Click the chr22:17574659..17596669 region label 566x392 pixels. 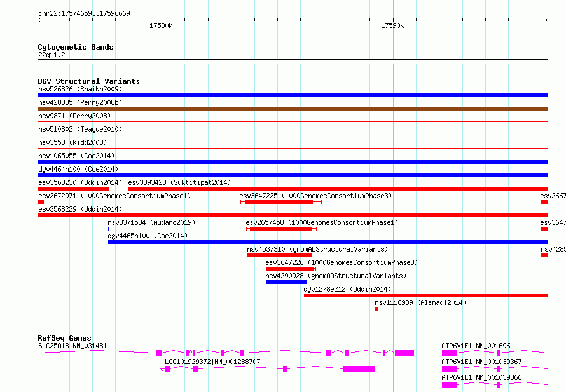point(84,13)
